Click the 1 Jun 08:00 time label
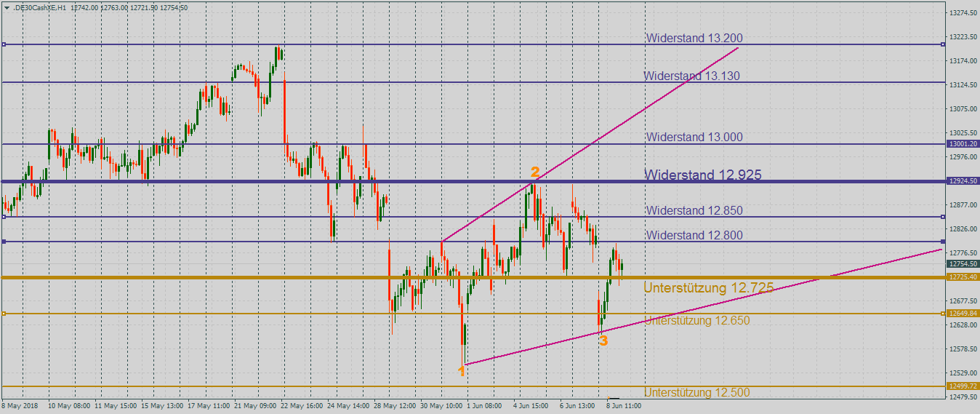Screen dimensions: 980x414 pyautogui.click(x=484, y=405)
